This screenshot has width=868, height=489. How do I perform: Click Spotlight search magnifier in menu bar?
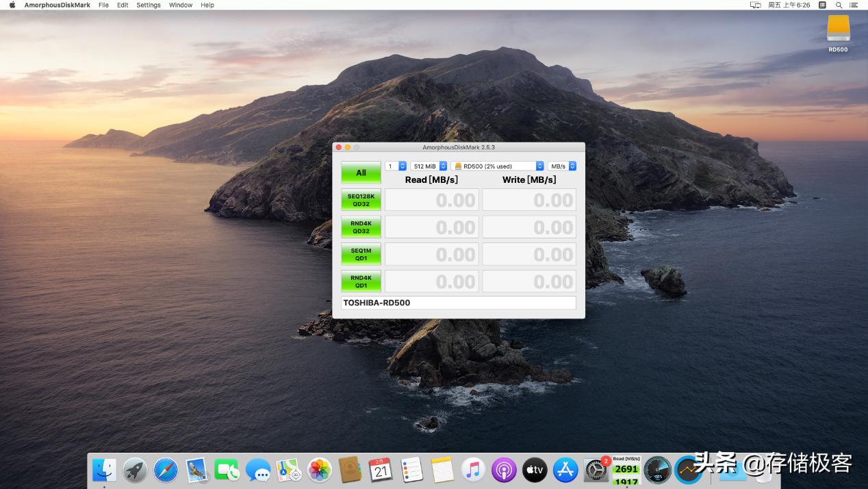click(x=839, y=5)
